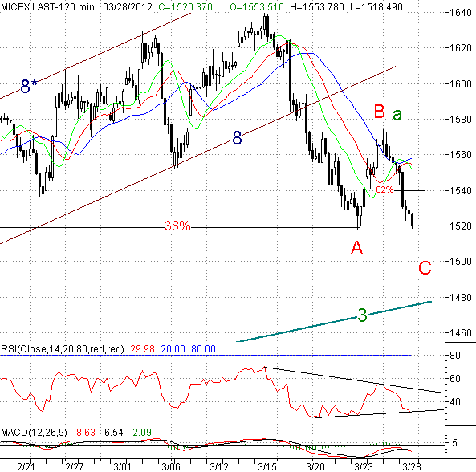Image resolution: width=476 pixels, height=472 pixels.
Task: Click the MICEX LAST-120 min title
Action: click(48, 6)
